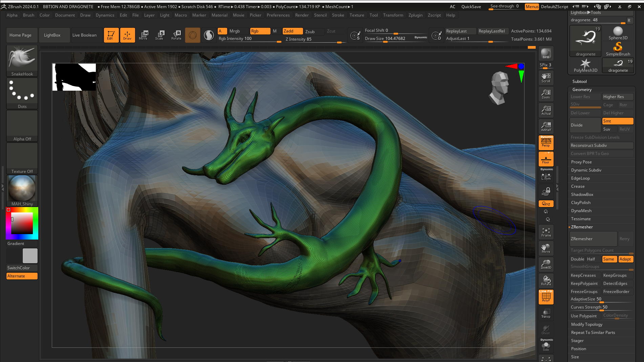Image resolution: width=644 pixels, height=362 pixels.
Task: Toggle Transp transparency icon
Action: coord(546,313)
